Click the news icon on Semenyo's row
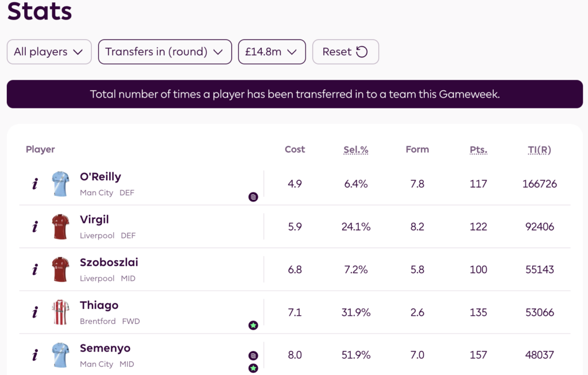The height and width of the screenshot is (375, 588). coord(253,355)
